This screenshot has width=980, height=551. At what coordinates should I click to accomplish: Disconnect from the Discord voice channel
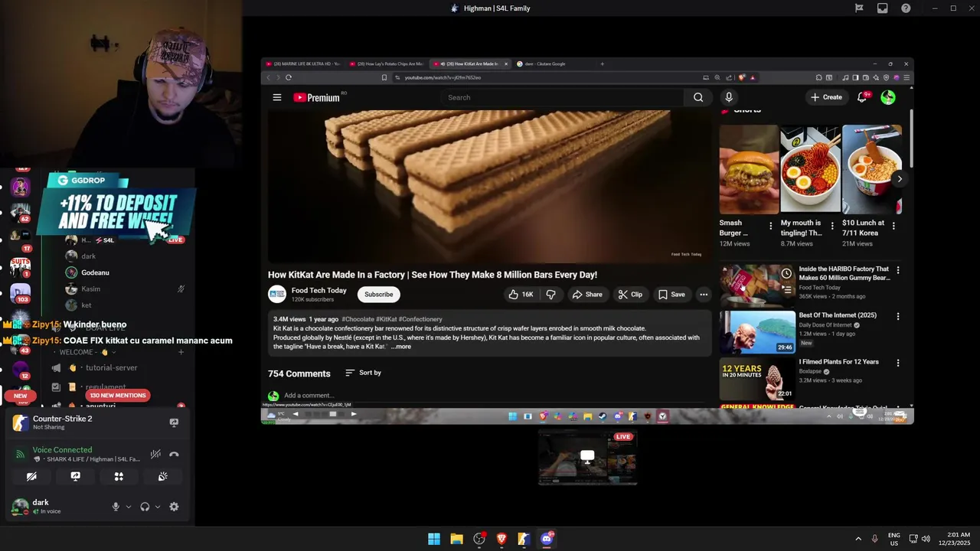tap(174, 455)
